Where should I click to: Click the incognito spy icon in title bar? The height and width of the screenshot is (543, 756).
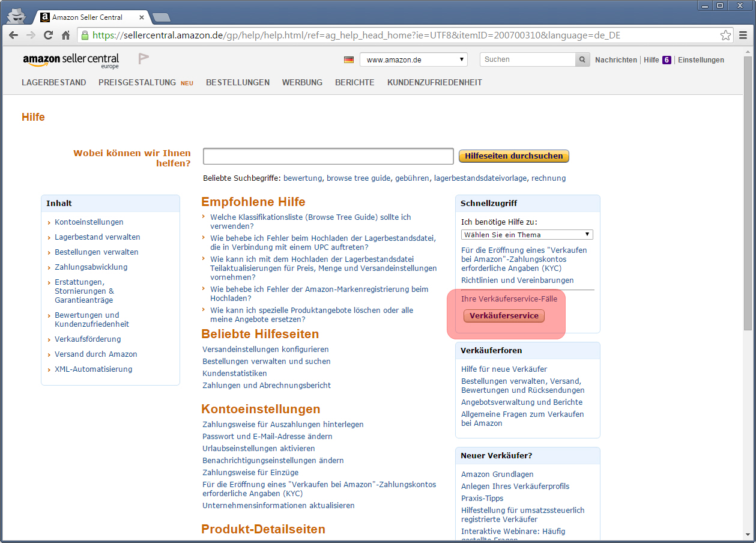click(x=17, y=15)
